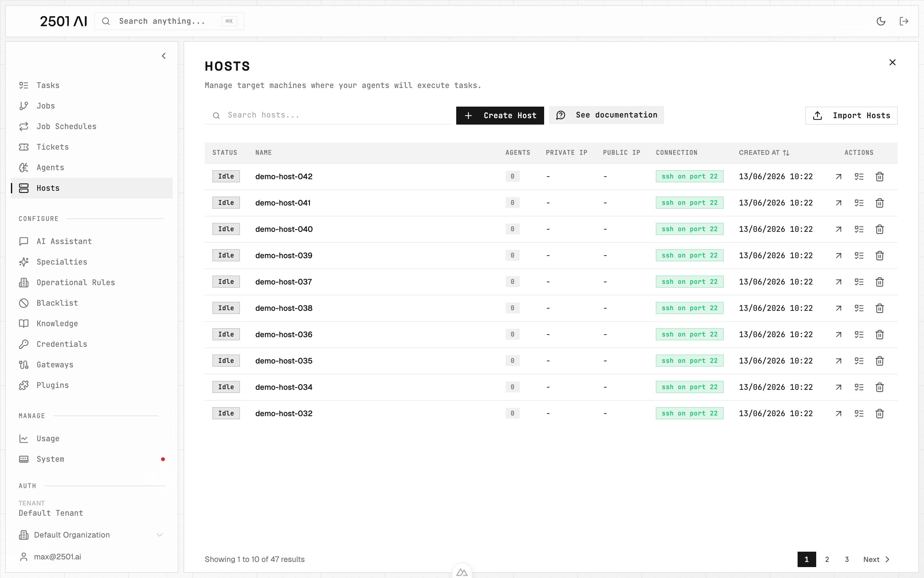Navigate to Agents page
The image size is (924, 578).
92,167
